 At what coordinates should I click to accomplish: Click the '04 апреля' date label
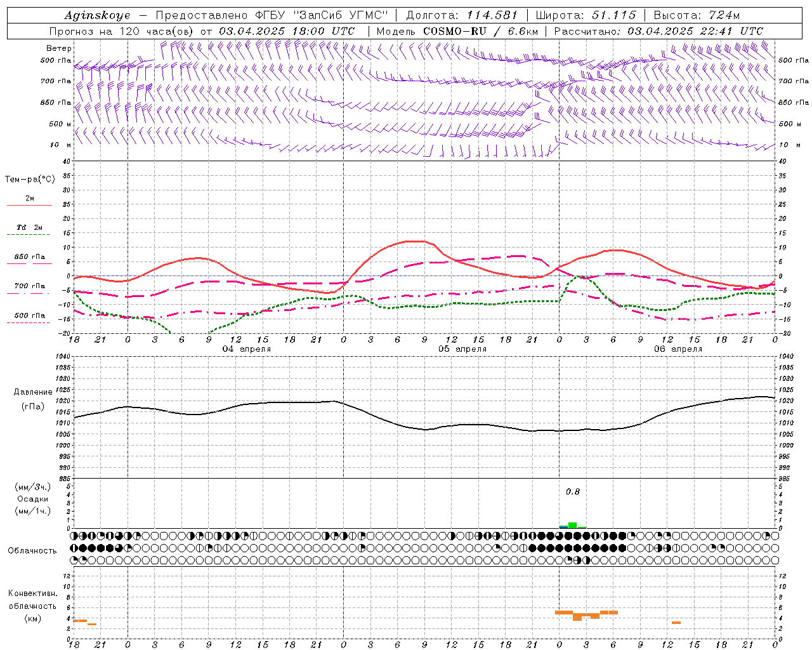click(246, 349)
